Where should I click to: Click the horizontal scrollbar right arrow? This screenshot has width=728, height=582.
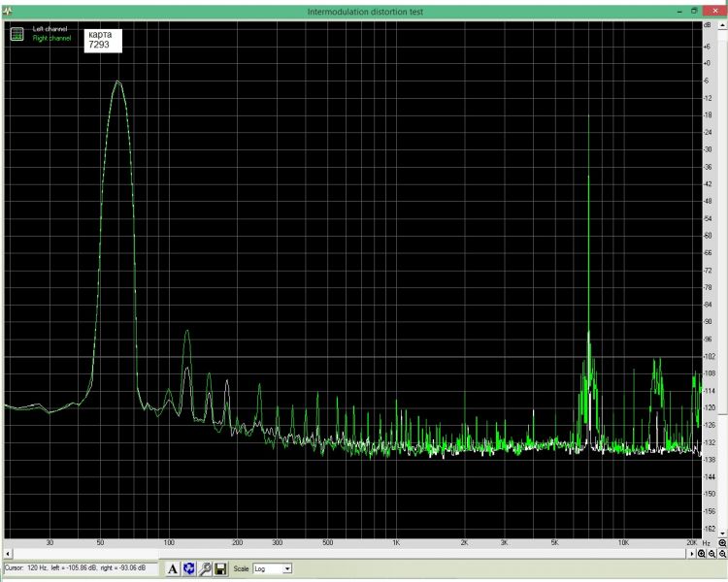pyautogui.click(x=691, y=554)
